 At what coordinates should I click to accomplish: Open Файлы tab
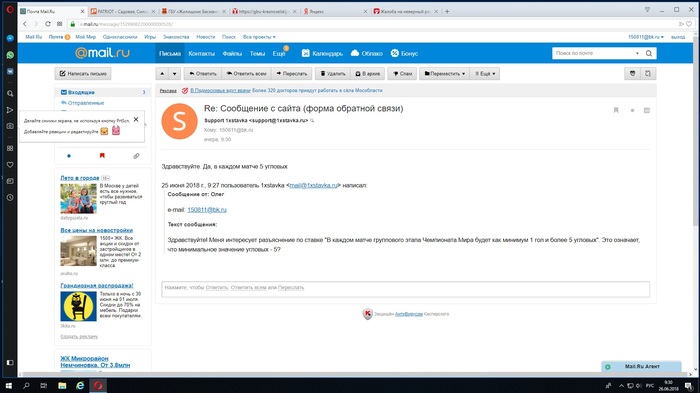[x=232, y=54]
